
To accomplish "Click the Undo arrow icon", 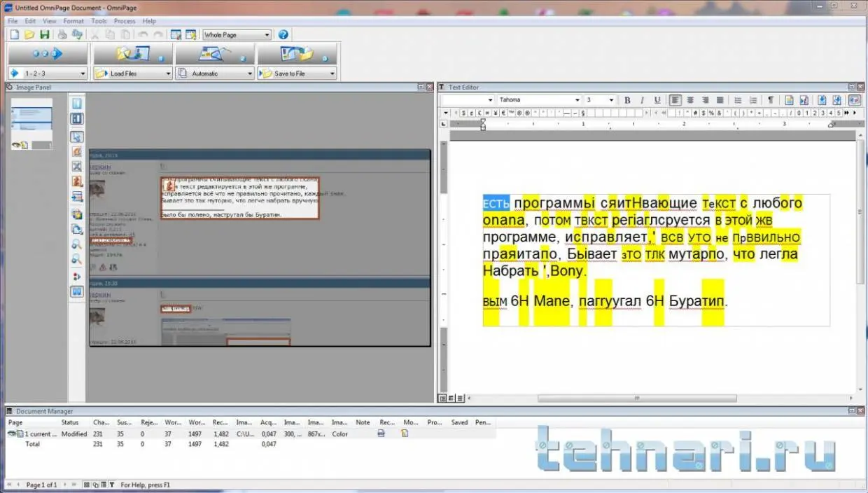I will click(143, 34).
